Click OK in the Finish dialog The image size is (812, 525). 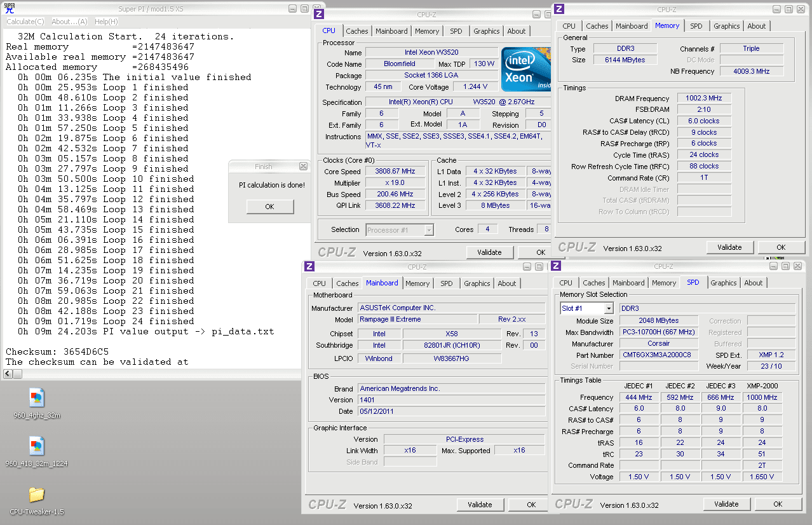click(270, 207)
